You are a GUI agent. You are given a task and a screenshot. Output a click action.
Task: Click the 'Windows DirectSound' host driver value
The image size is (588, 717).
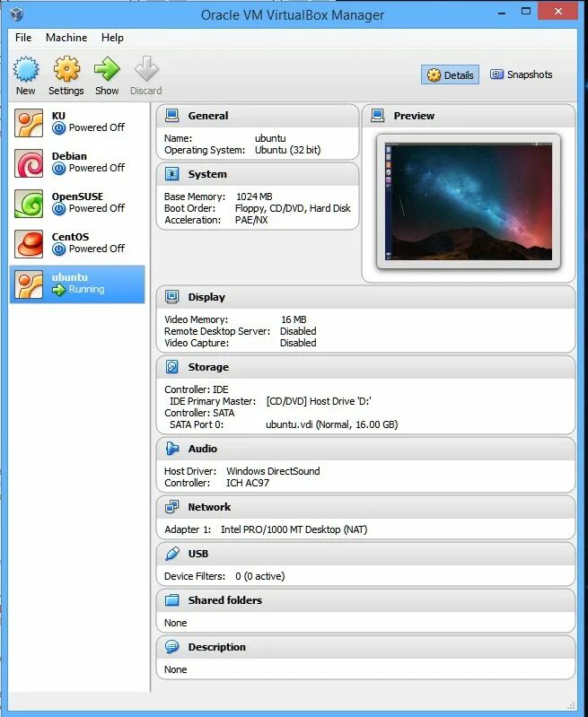(273, 471)
